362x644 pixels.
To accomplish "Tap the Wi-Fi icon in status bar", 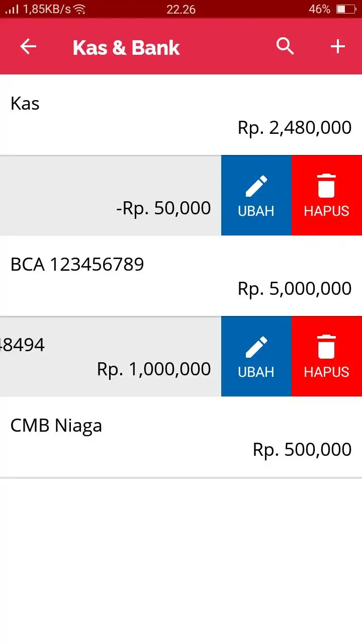I will 79,9.
